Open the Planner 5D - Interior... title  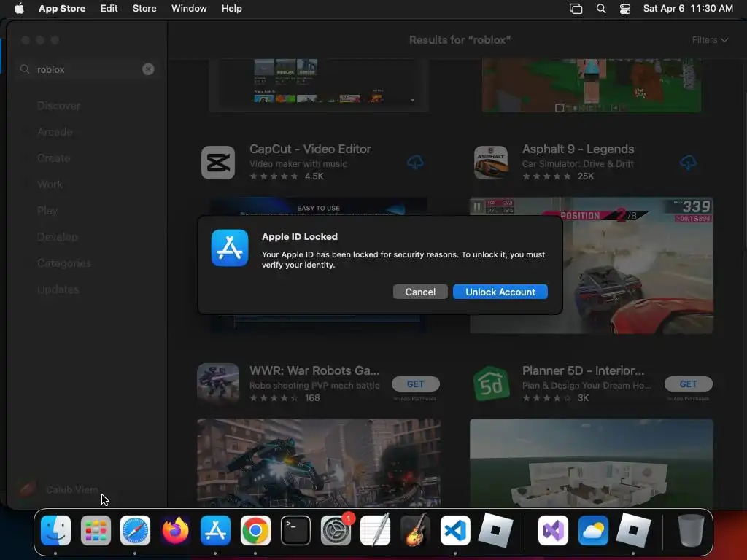coord(583,370)
